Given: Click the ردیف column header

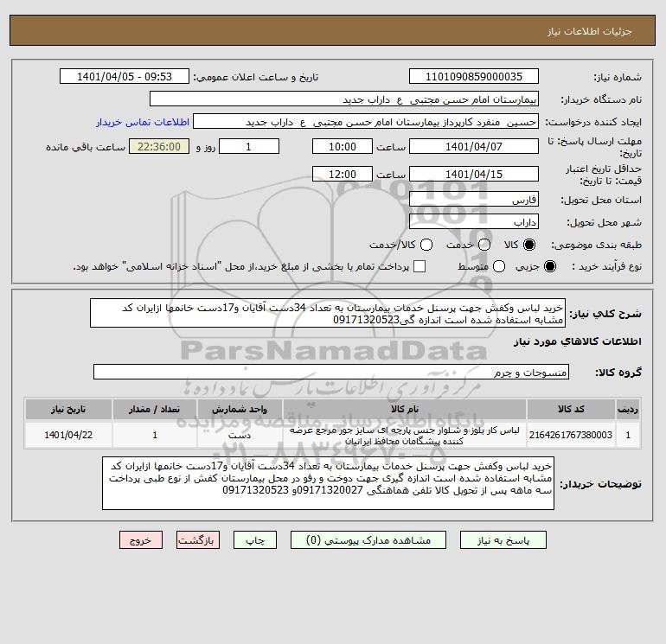Looking at the screenshot, I should (628, 409).
